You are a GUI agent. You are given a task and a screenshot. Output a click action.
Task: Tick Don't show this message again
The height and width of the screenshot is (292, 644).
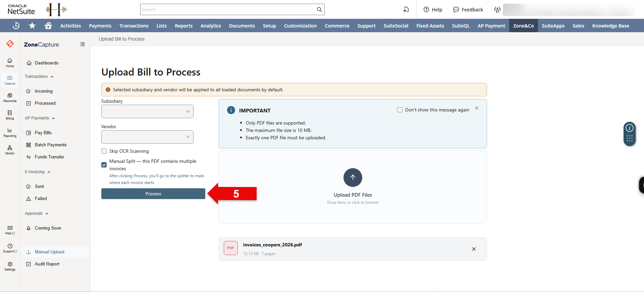pos(400,110)
